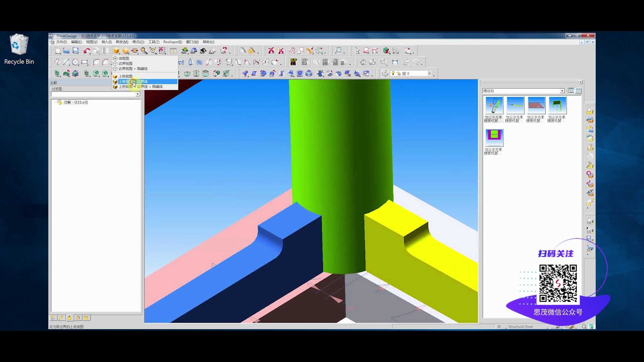Open the 编辑(E) menu
The height and width of the screenshot is (362, 644).
(x=76, y=42)
